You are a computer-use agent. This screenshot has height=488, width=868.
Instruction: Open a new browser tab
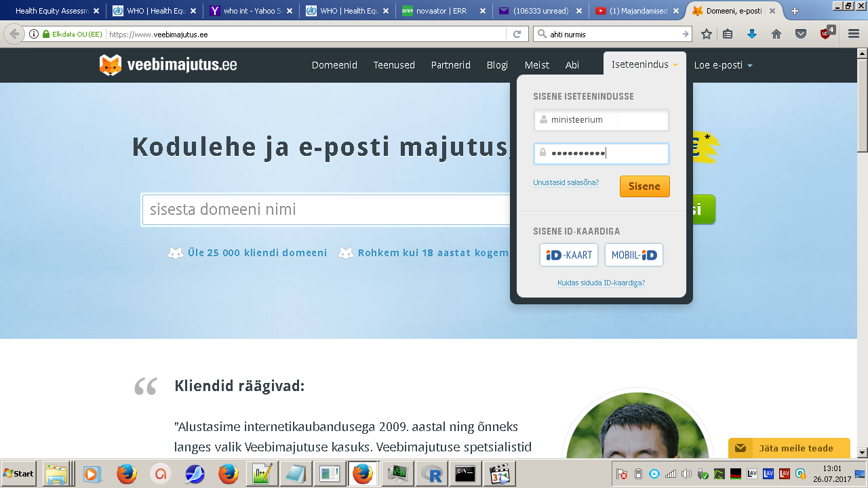point(795,11)
